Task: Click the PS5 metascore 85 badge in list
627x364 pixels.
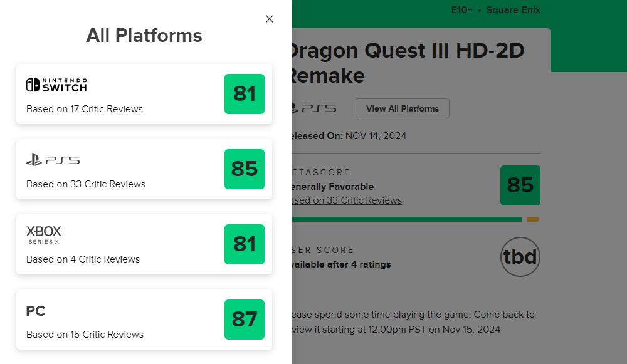Action: point(245,169)
